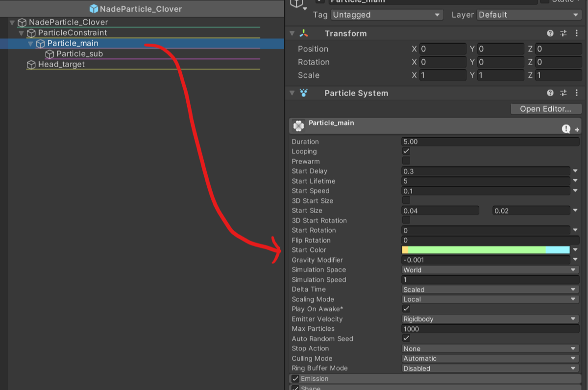The image size is (588, 390).
Task: Enable the 3D Start Size checkbox
Action: click(406, 200)
